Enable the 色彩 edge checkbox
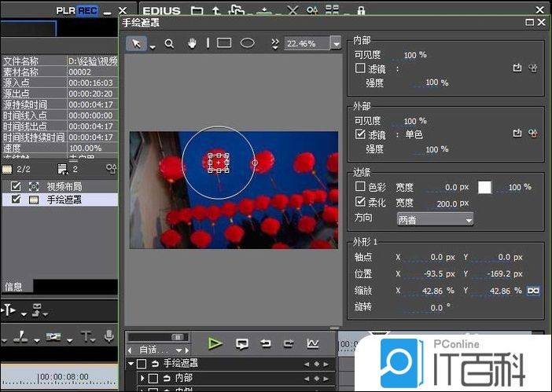 (360, 187)
